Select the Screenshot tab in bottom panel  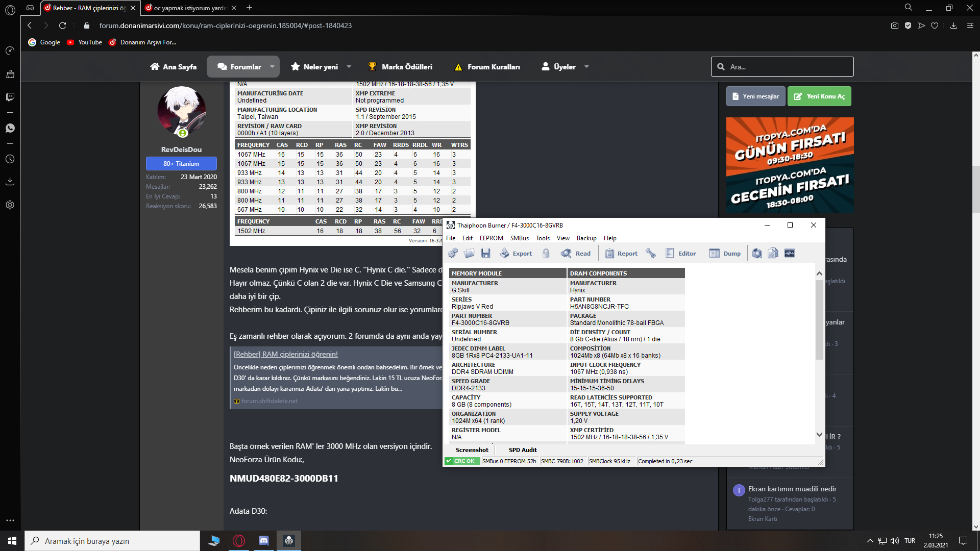(471, 449)
